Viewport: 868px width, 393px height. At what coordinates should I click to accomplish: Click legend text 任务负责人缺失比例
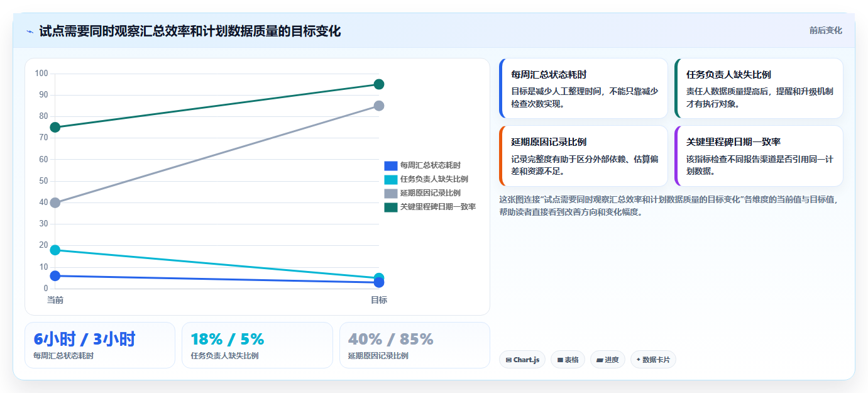click(434, 179)
